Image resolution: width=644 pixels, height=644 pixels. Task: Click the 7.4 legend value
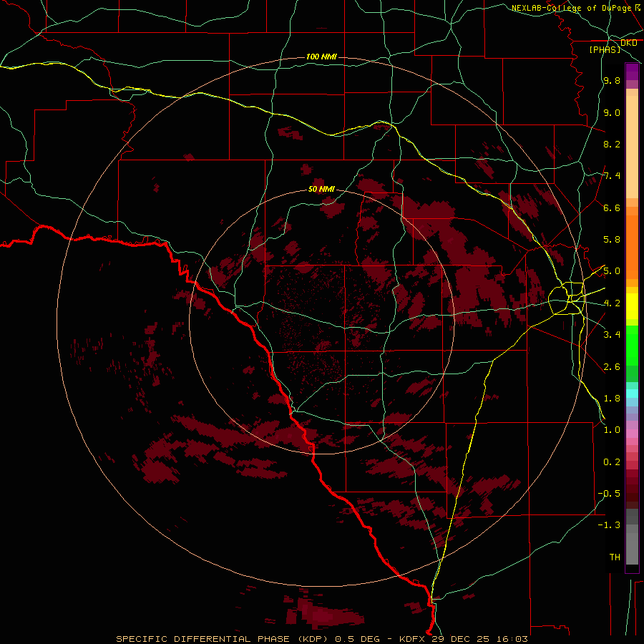(612, 176)
